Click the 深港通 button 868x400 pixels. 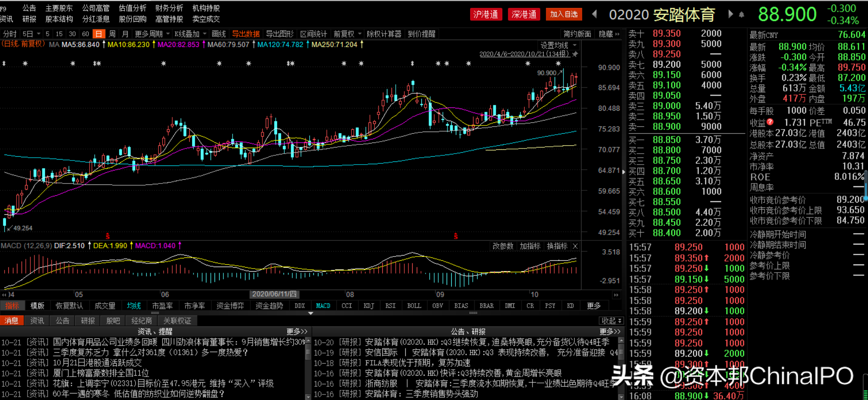click(x=524, y=14)
